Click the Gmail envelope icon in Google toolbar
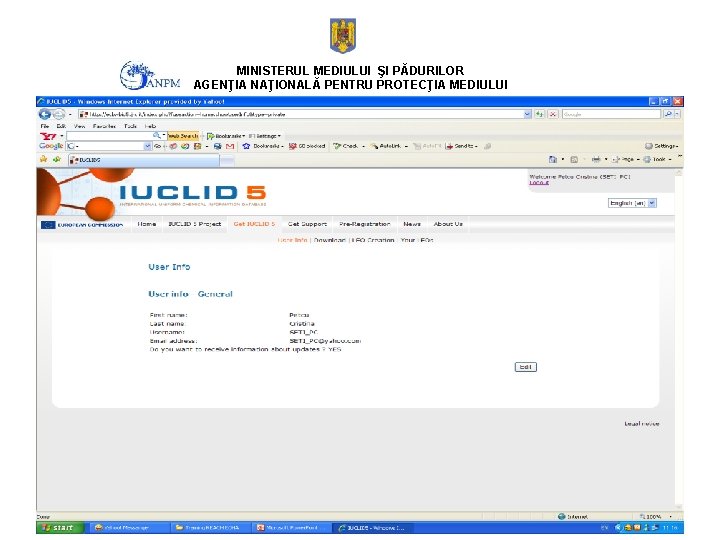 coord(230,146)
